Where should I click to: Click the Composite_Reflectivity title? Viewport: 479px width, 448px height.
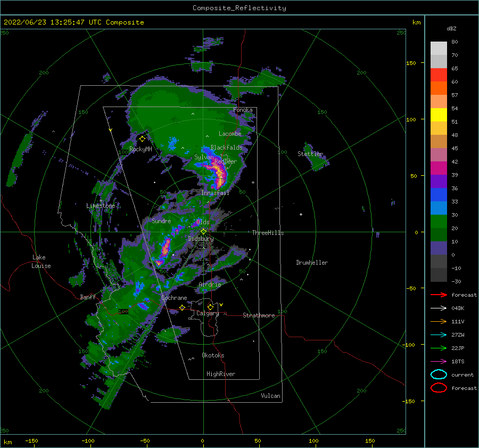point(240,8)
